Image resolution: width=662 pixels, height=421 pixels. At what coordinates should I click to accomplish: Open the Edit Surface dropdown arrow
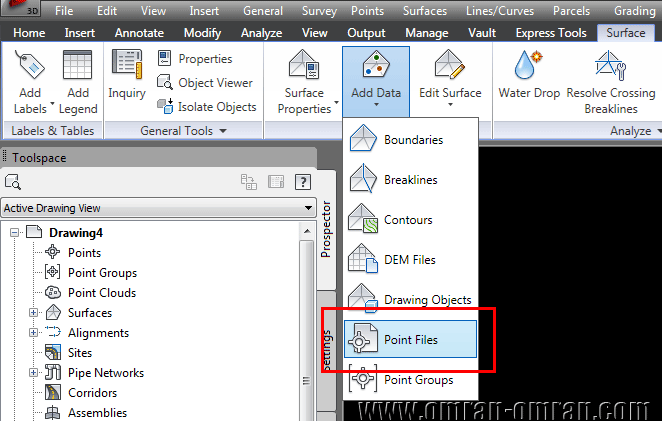[450, 105]
